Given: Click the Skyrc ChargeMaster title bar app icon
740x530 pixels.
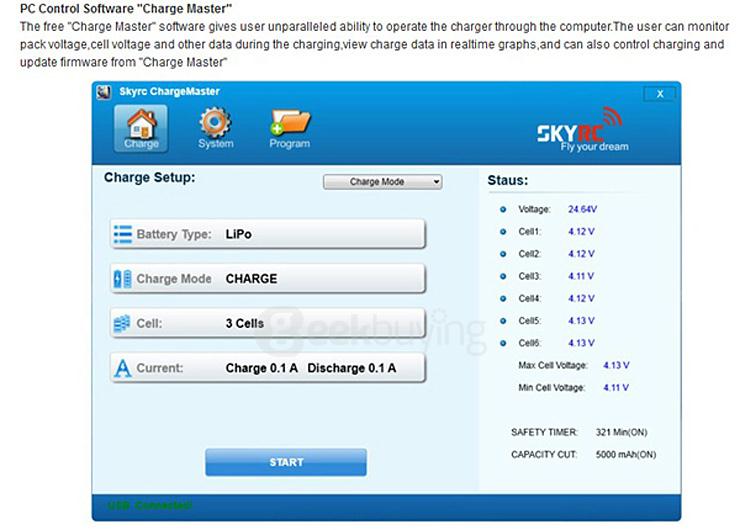Looking at the screenshot, I should 103,92.
